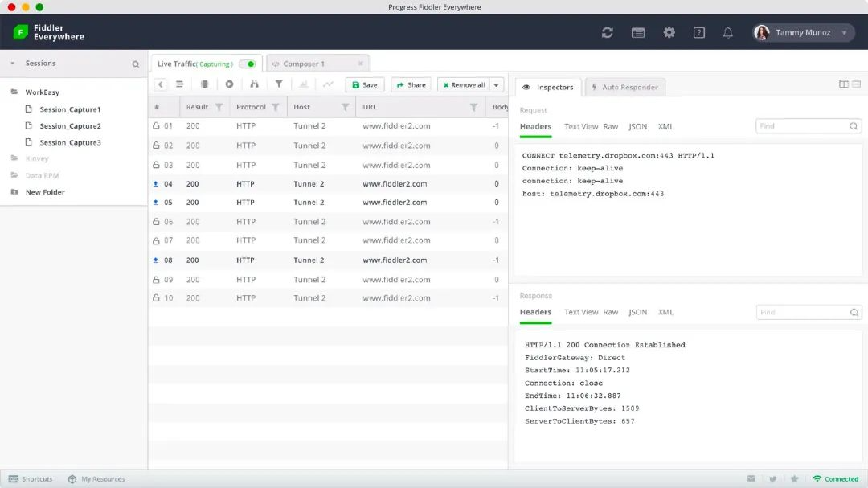
Task: Click the Request Find search field
Action: point(803,126)
